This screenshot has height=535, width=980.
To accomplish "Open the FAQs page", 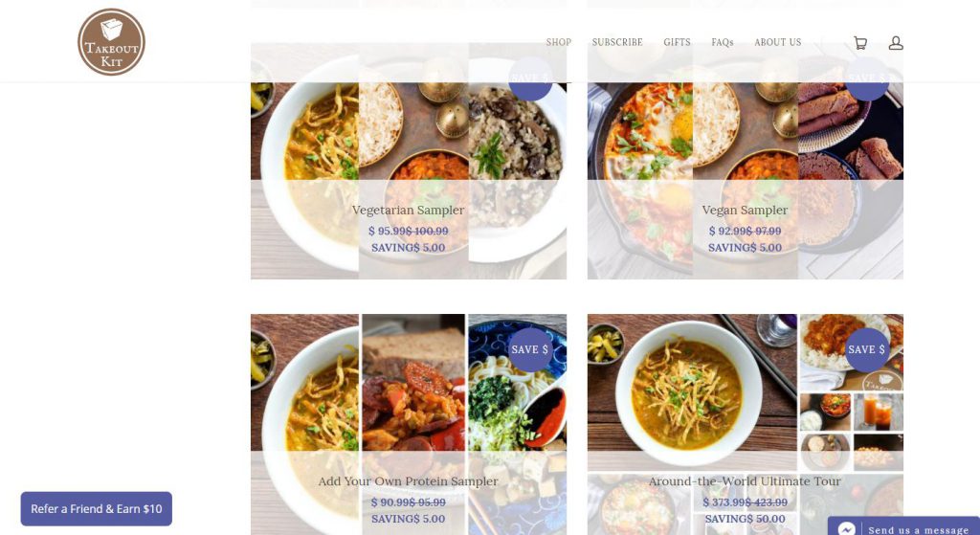I will (723, 42).
